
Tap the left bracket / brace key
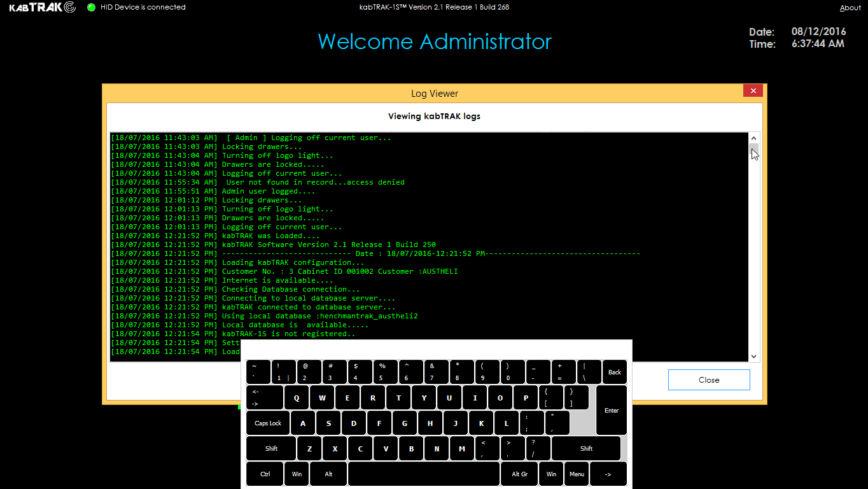coord(551,397)
